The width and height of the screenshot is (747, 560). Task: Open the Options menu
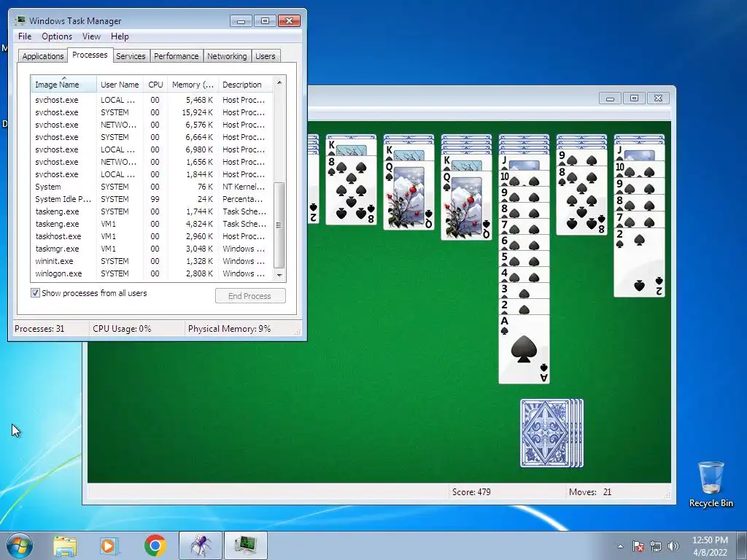57,36
